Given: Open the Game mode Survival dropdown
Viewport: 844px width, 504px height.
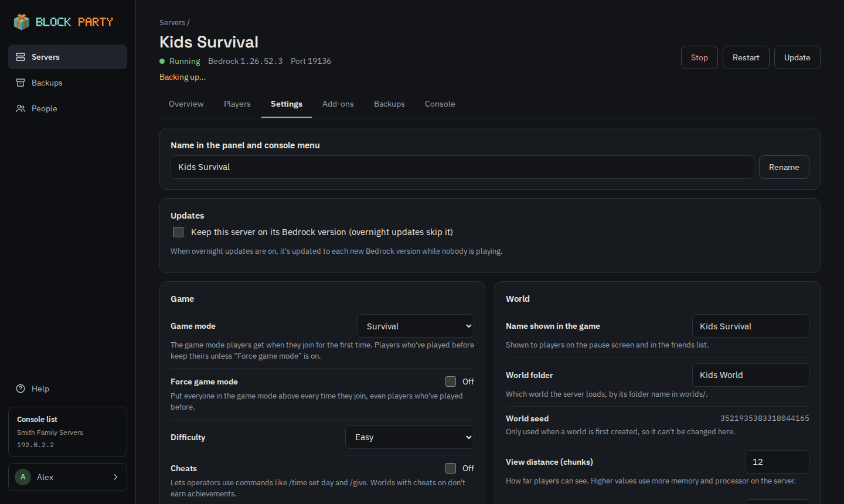Looking at the screenshot, I should coord(416,326).
